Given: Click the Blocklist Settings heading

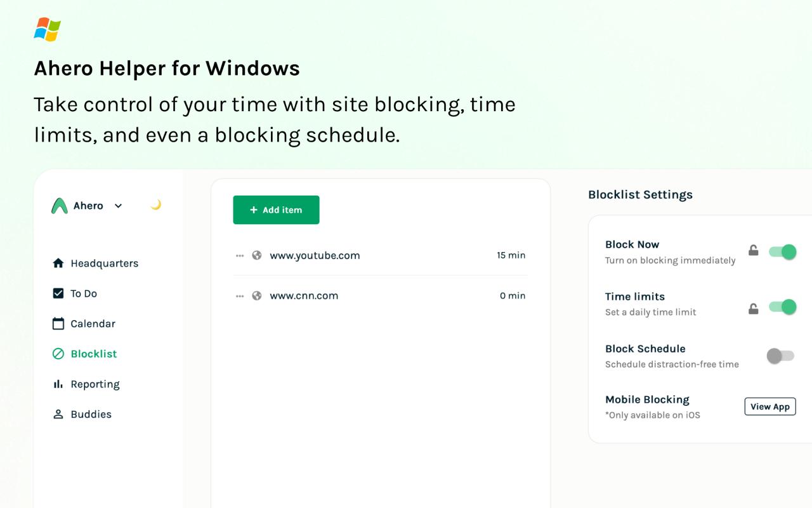Looking at the screenshot, I should pos(640,195).
